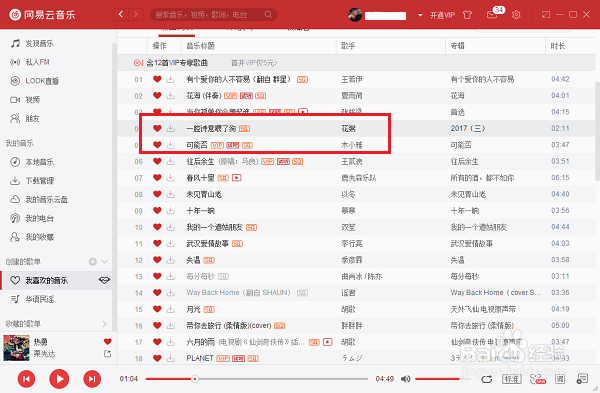This screenshot has height=393, width=600.
Task: Click the play button
Action: [59, 379]
